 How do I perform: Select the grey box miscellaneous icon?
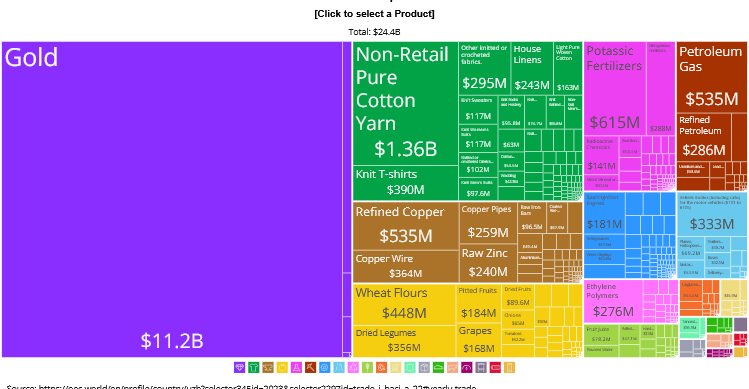click(x=424, y=367)
